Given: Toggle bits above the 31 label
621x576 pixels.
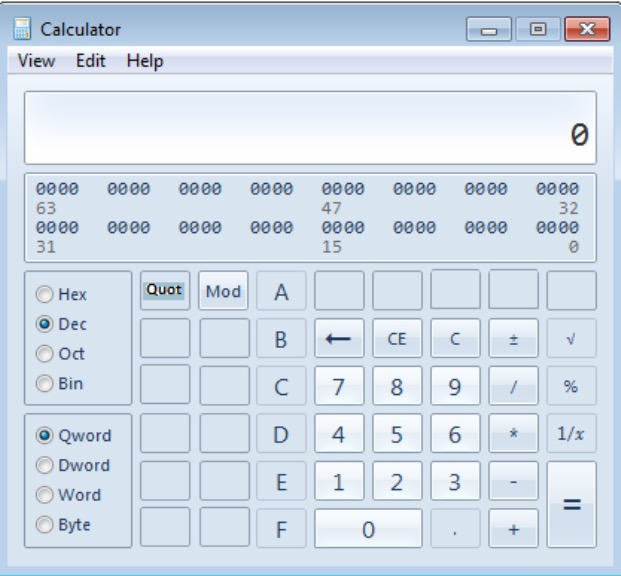Looking at the screenshot, I should click(x=57, y=227).
